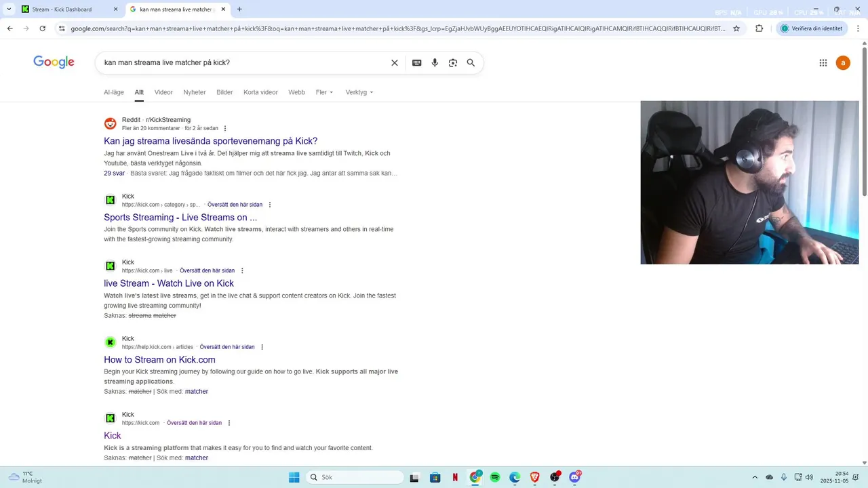Screen dimensions: 868x488
Task: Open Netflix from the taskbar
Action: (455, 477)
